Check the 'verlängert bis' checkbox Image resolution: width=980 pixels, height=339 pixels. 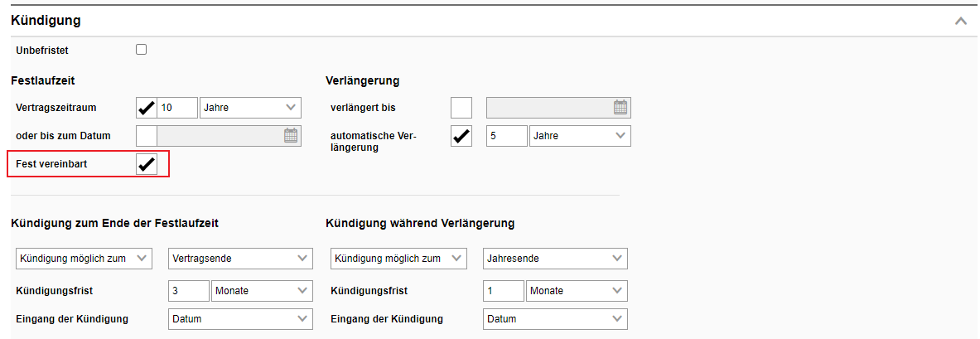(x=461, y=108)
